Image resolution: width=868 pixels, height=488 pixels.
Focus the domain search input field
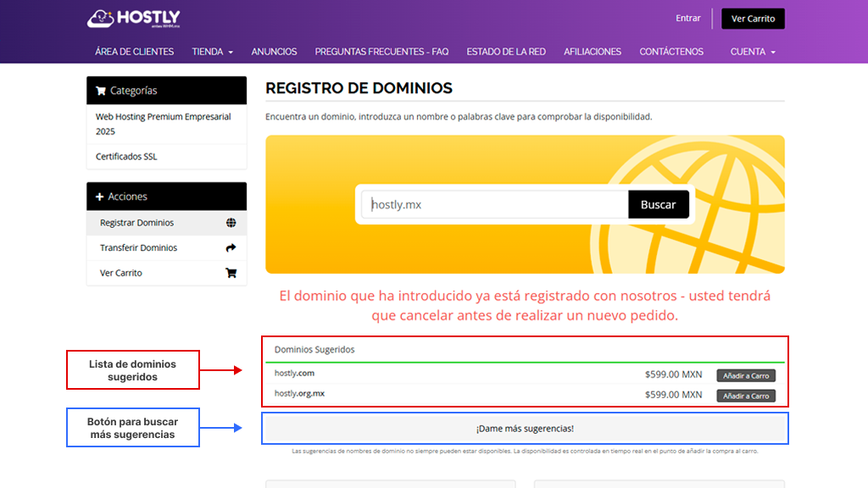pos(496,204)
